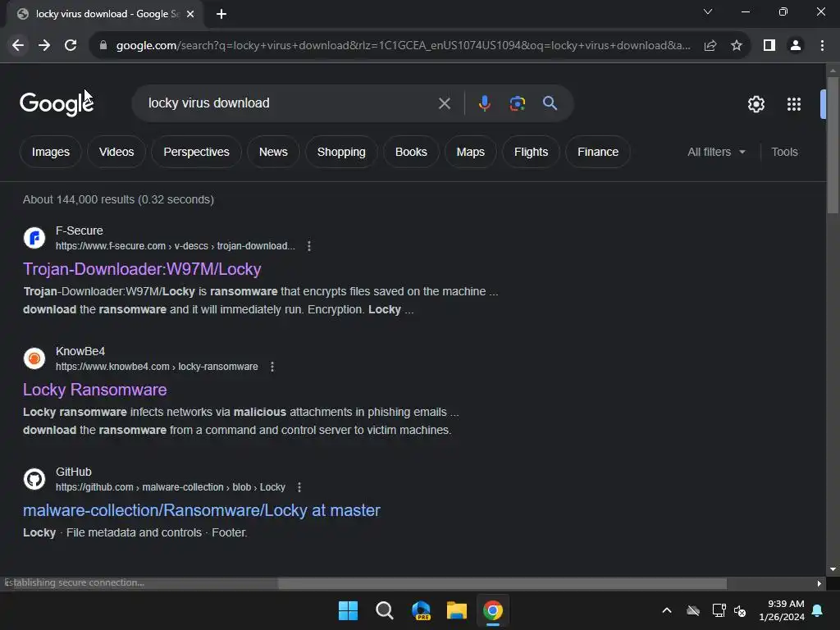Switch to the News filter

click(273, 152)
